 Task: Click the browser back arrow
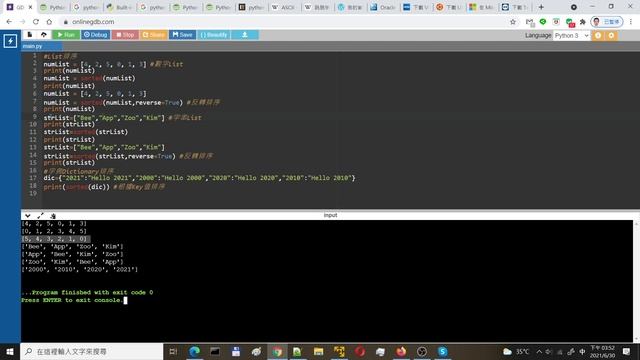[x=9, y=22]
